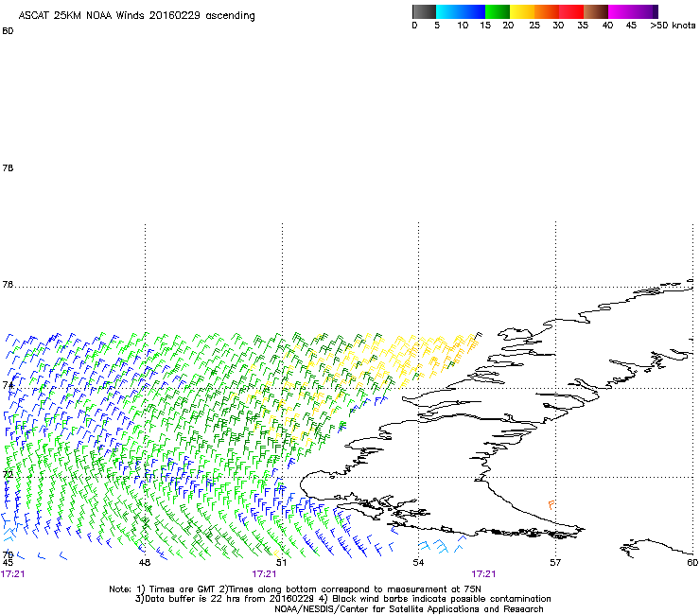Click the 17:21 time label below longitude 45
Screen dimensions: 700x615
coord(12,574)
